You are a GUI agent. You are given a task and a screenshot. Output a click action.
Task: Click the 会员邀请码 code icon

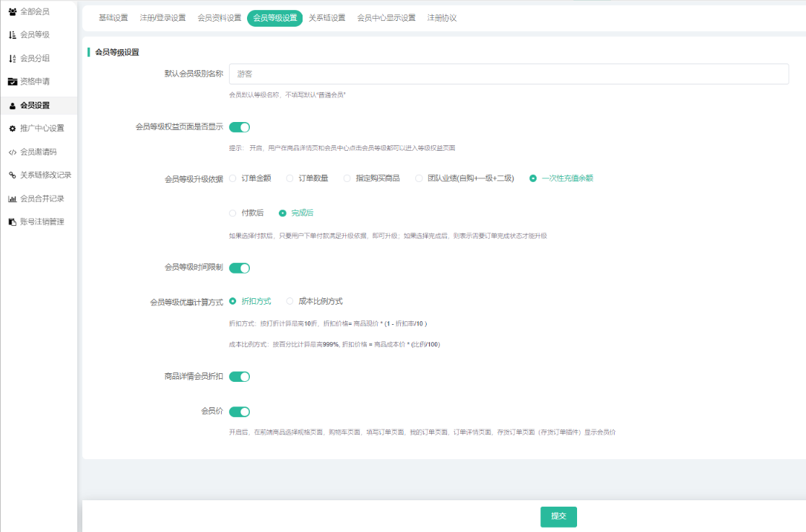coord(12,152)
